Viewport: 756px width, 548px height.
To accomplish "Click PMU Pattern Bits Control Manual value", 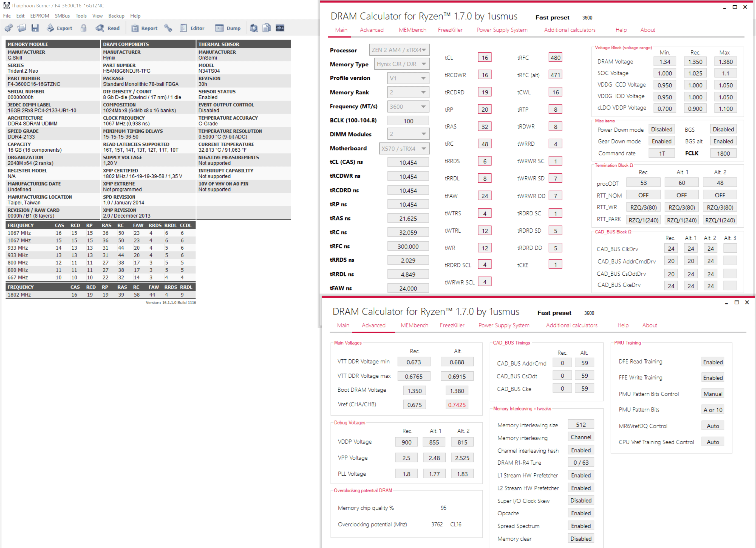I will pos(713,394).
